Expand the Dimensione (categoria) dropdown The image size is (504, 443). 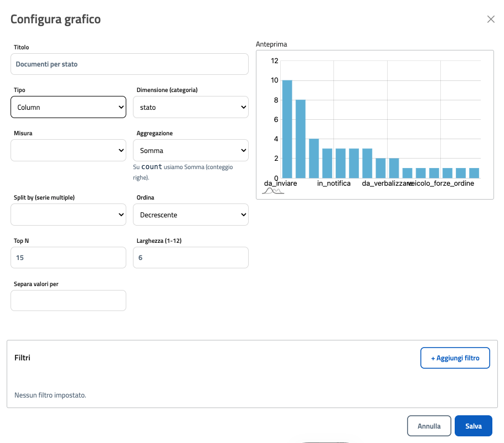[x=191, y=107]
